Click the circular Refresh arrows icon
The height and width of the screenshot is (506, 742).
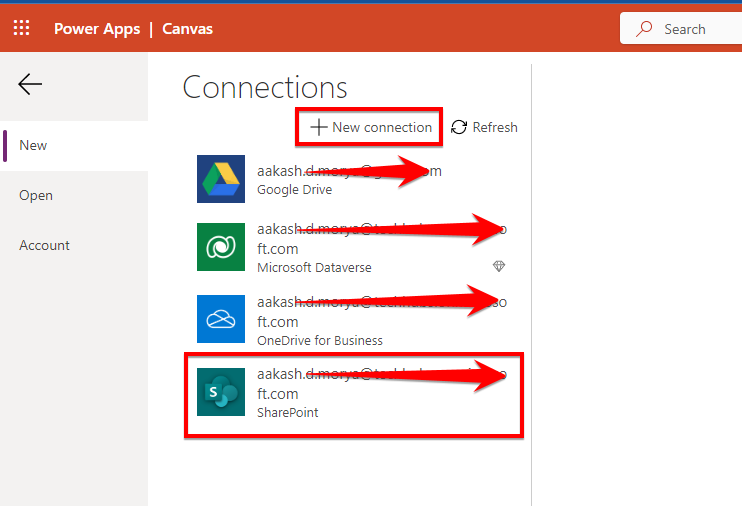pos(459,127)
